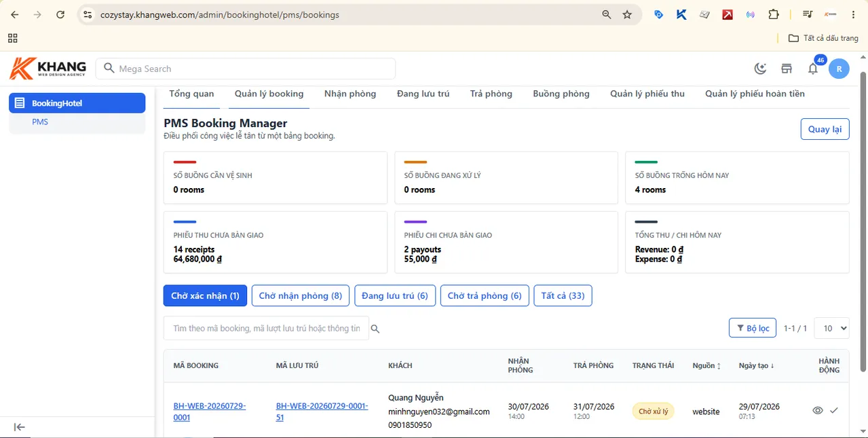Open the R user avatar menu

(x=839, y=69)
